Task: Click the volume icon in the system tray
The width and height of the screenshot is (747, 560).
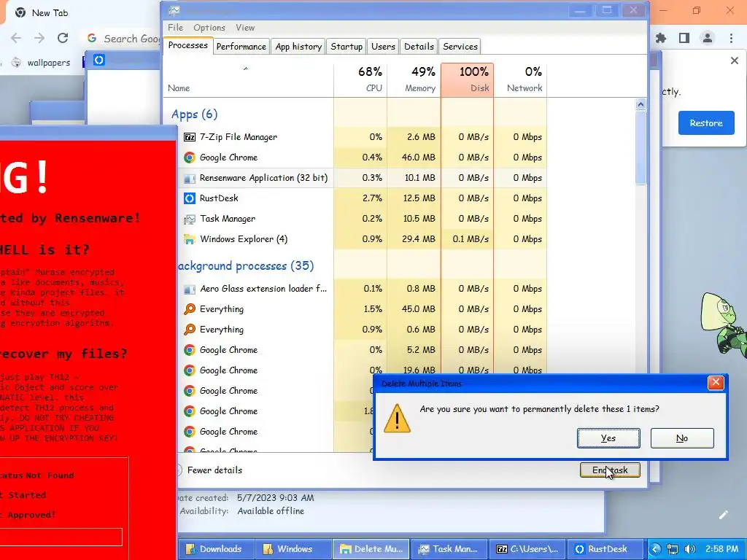Action: pos(689,549)
